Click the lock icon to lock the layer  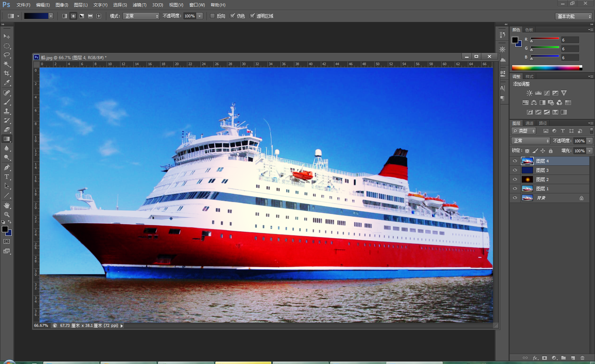(550, 150)
